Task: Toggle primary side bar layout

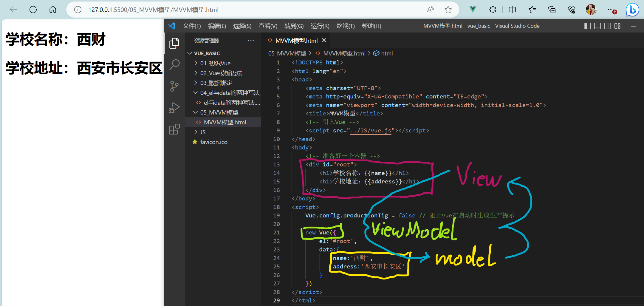Action: (588, 26)
